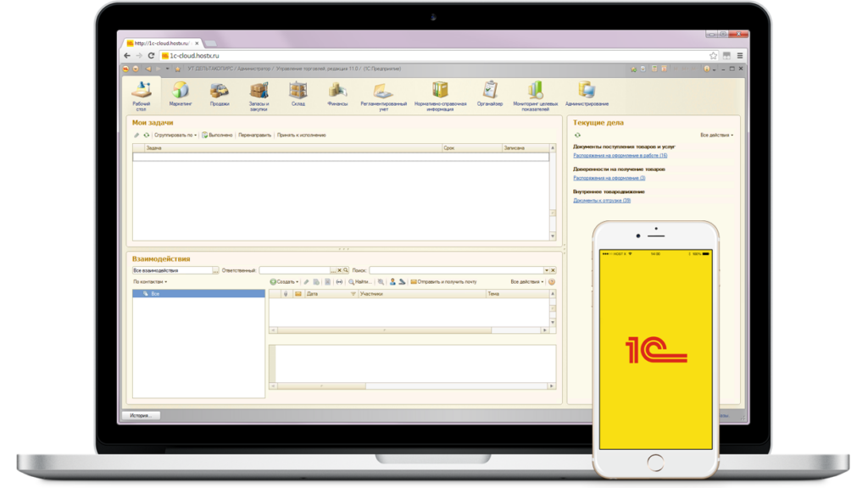Click the 1C favorites star icon

click(x=178, y=69)
